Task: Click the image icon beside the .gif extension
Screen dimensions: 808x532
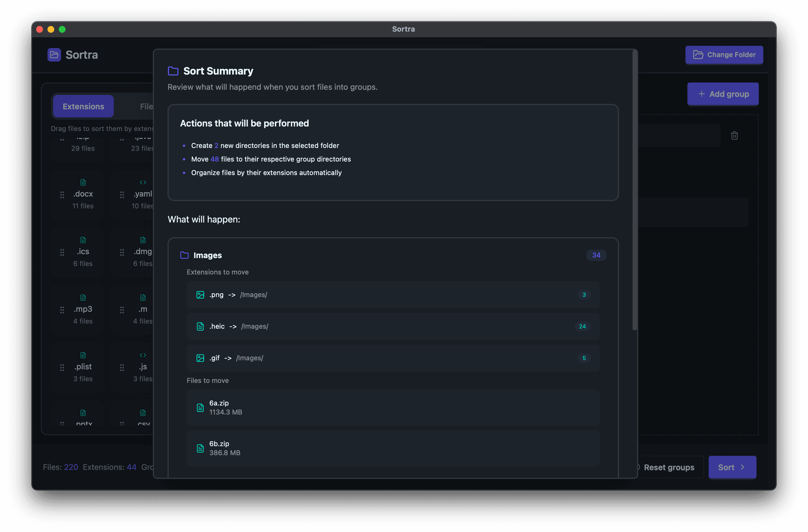Action: click(x=200, y=358)
